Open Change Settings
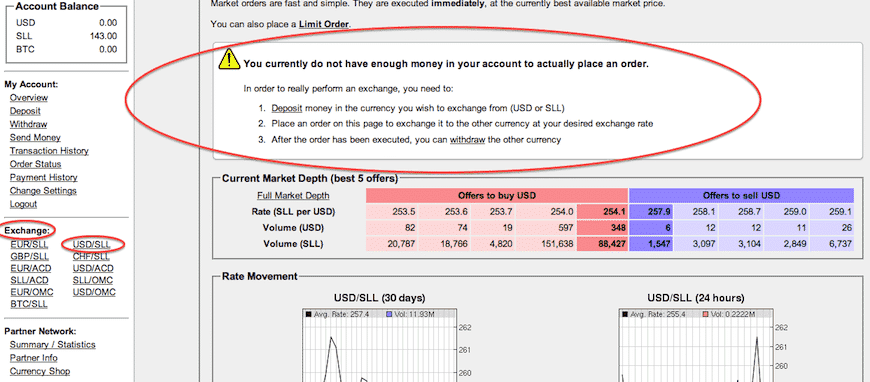The width and height of the screenshot is (870, 382). (43, 191)
